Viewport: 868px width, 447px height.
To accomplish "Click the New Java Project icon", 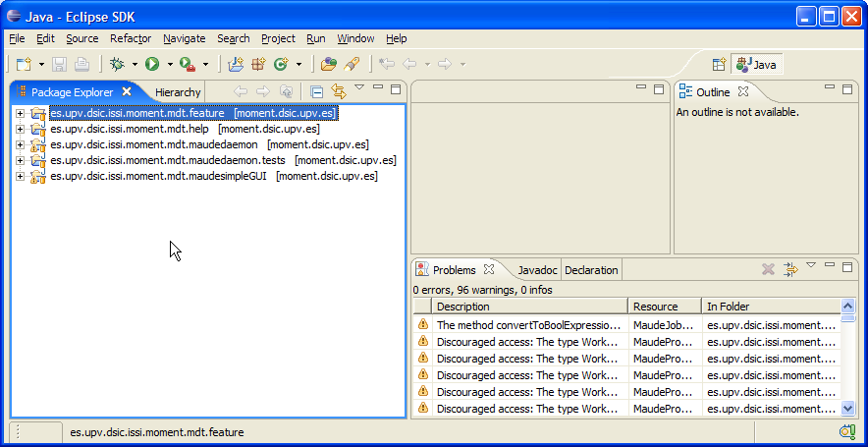I will pos(236,64).
